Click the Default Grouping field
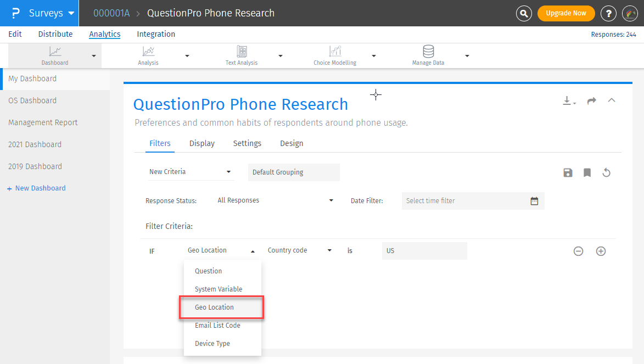 pos(294,172)
